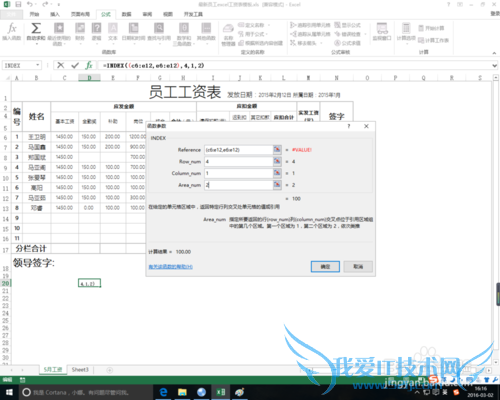This screenshot has width=500, height=400.
Task: Click Trace Precedents (追踪引用单元格)
Action: pos(310,25)
